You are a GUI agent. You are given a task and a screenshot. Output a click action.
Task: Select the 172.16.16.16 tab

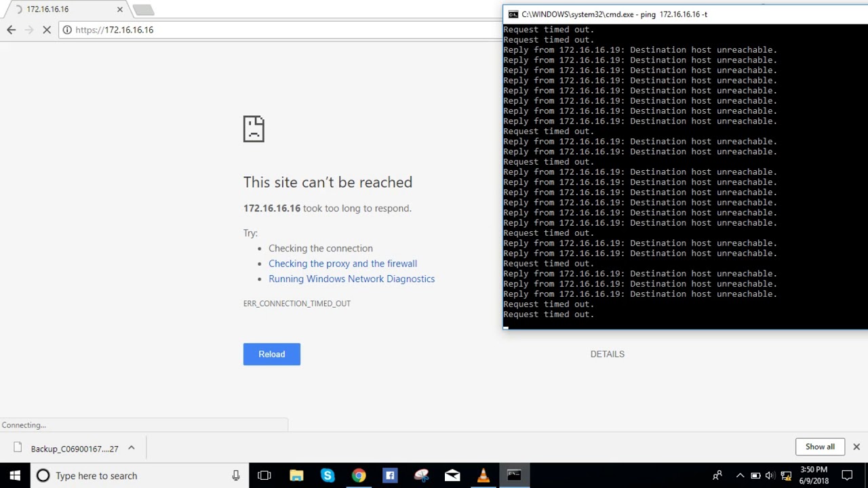tap(65, 9)
